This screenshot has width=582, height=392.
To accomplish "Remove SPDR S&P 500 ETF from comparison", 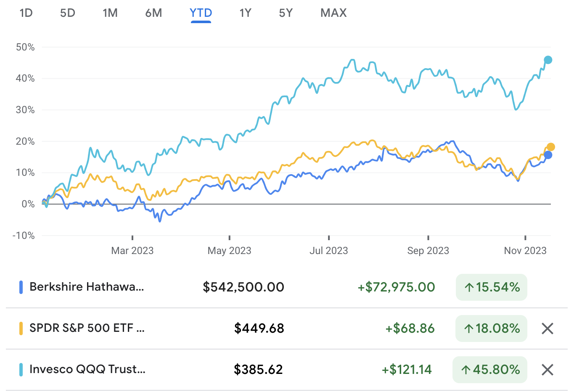I will 547,328.
